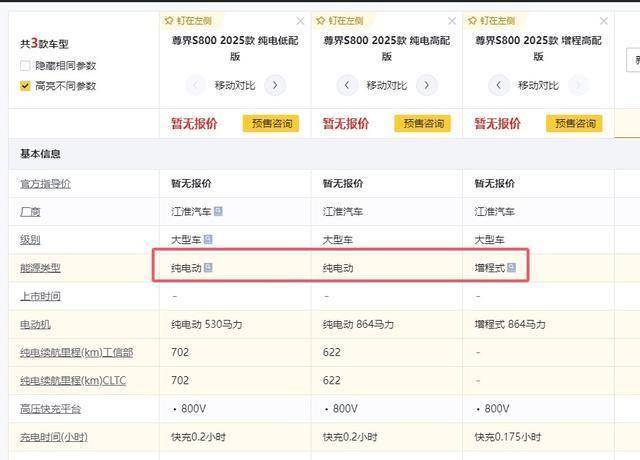Click 预售咨询 button for 增程高配版
This screenshot has height=460, width=640.
point(573,124)
